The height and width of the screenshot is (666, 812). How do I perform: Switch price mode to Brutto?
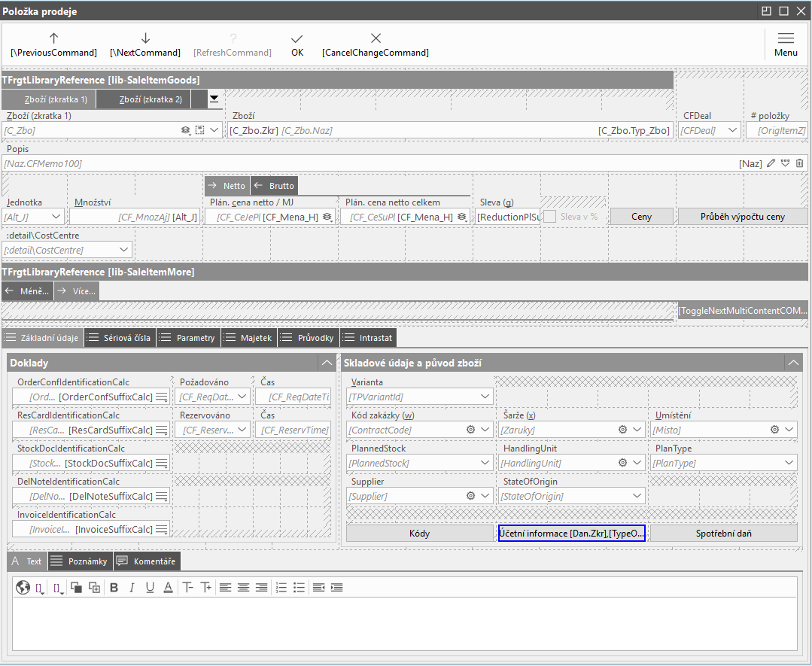(x=273, y=186)
